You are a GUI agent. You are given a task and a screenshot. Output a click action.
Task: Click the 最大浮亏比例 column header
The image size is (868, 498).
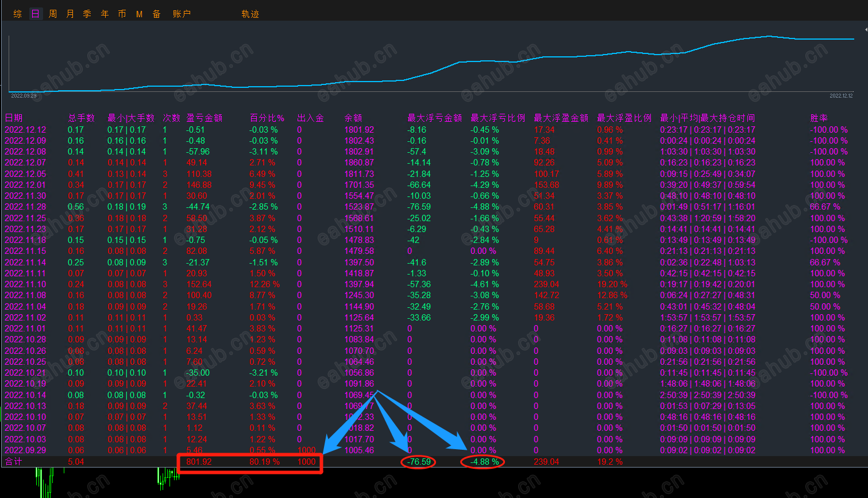tap(498, 118)
